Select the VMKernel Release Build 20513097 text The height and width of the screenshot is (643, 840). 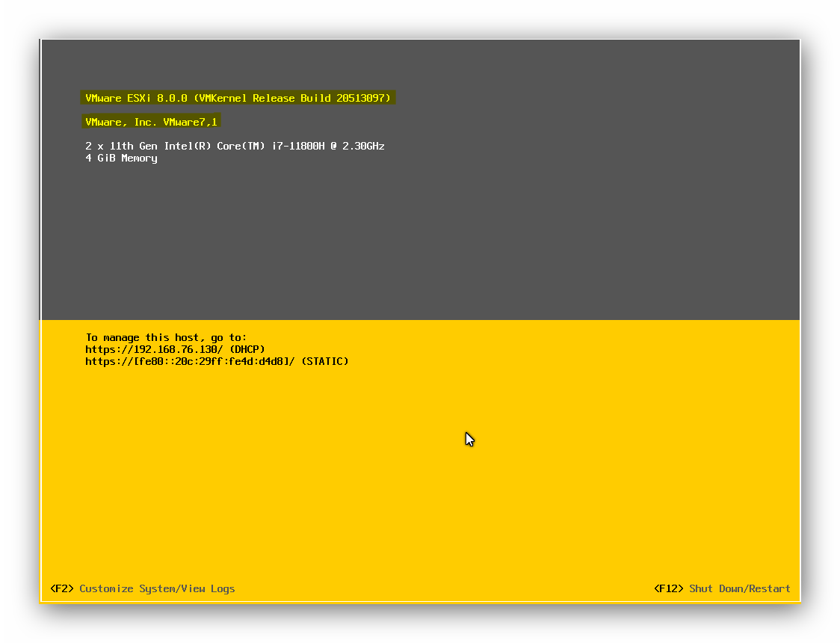pos(291,97)
